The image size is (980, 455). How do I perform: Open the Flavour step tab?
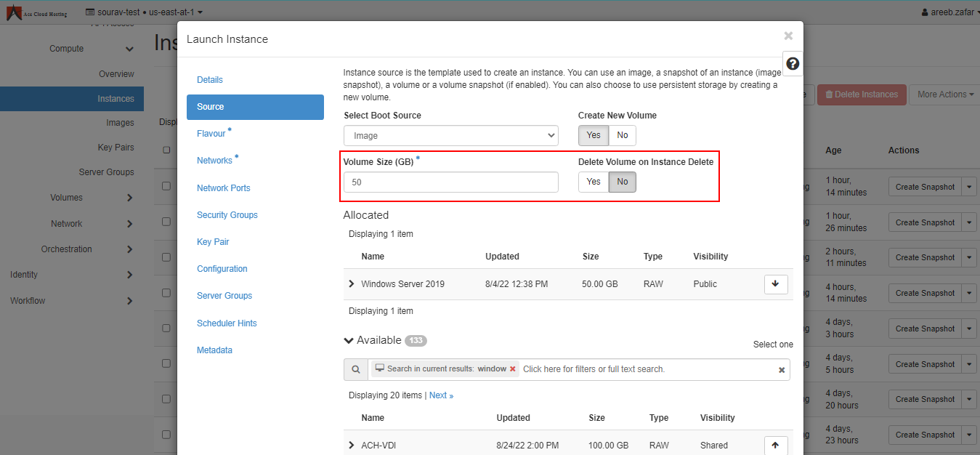tap(211, 134)
